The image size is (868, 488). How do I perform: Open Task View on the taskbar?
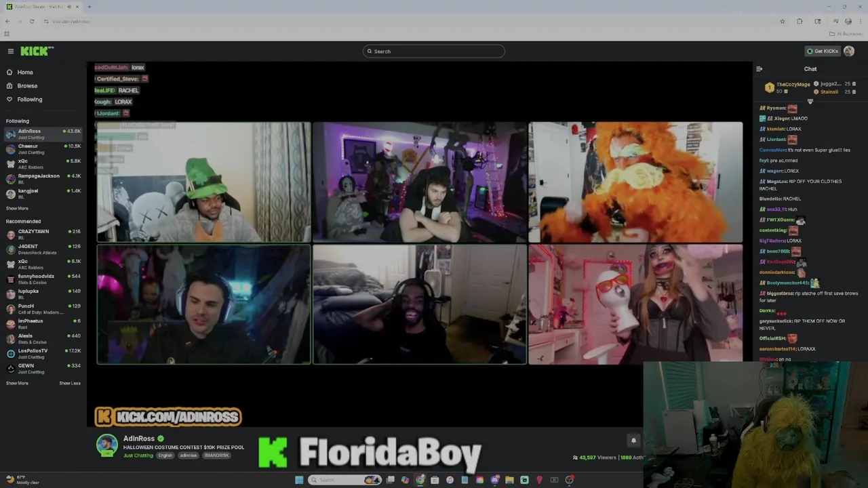(x=390, y=480)
